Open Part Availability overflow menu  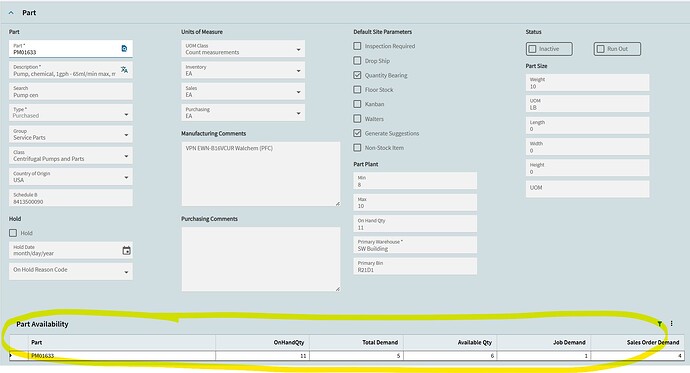(672, 324)
